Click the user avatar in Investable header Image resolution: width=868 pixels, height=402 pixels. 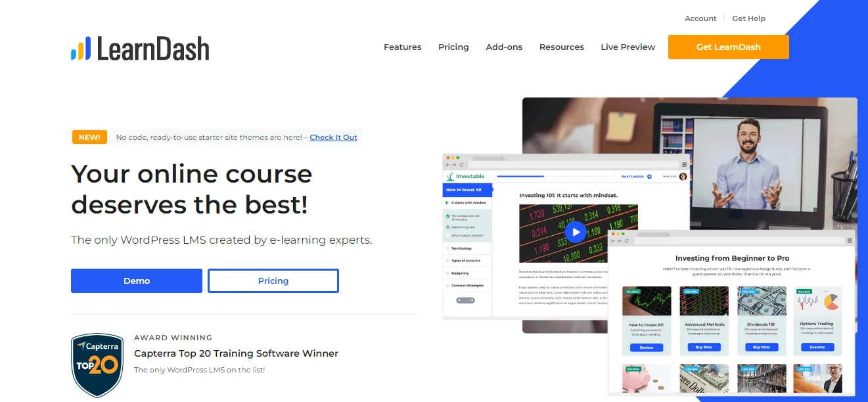tap(683, 176)
